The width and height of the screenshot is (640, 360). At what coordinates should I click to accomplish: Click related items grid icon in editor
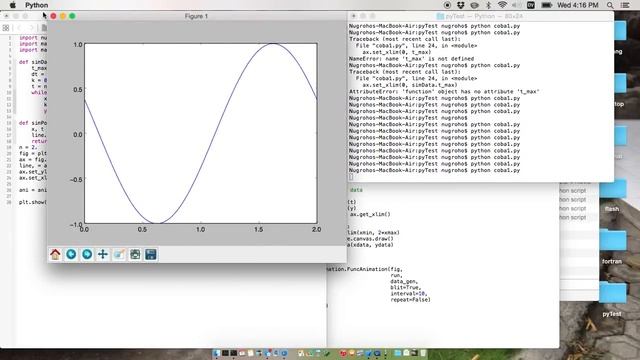point(6,28)
